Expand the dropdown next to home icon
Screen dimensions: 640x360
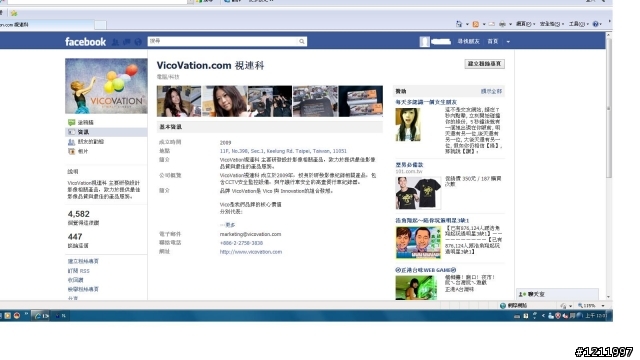[467, 24]
